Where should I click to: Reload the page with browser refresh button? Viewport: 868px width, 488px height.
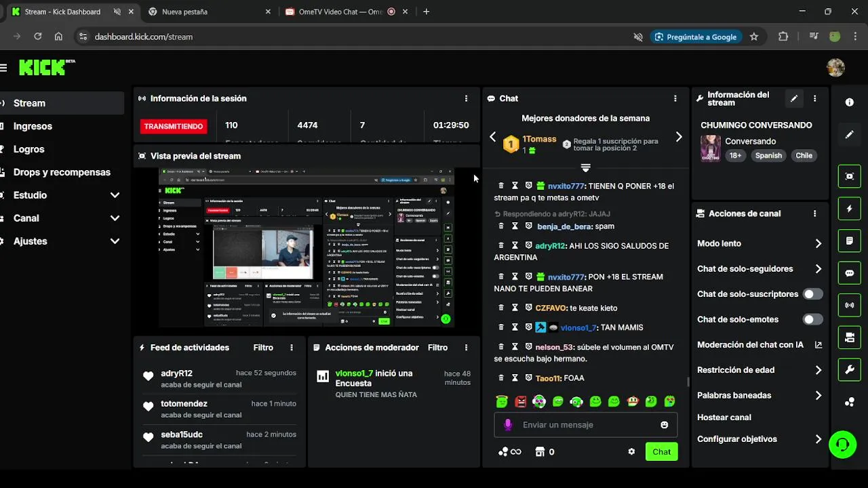click(38, 37)
